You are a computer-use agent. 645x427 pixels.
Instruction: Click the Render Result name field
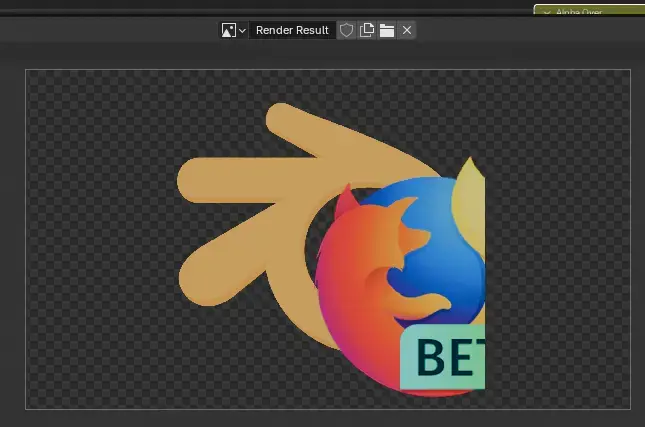point(292,30)
